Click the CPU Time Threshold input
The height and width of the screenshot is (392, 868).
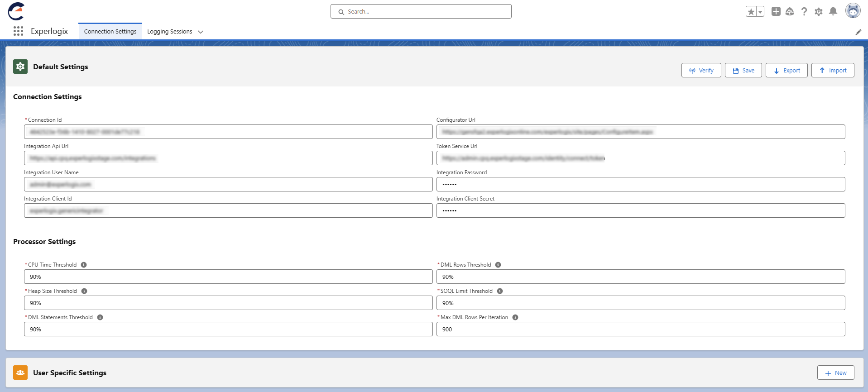click(228, 277)
